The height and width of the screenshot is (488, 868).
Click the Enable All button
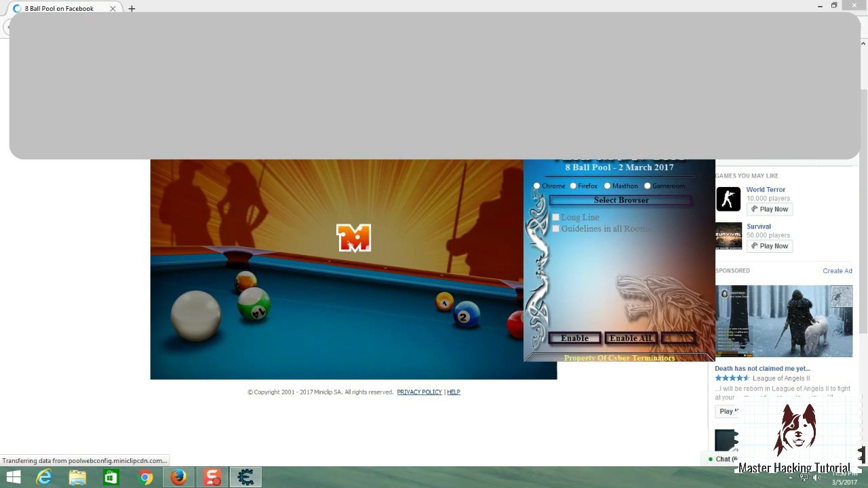point(631,338)
